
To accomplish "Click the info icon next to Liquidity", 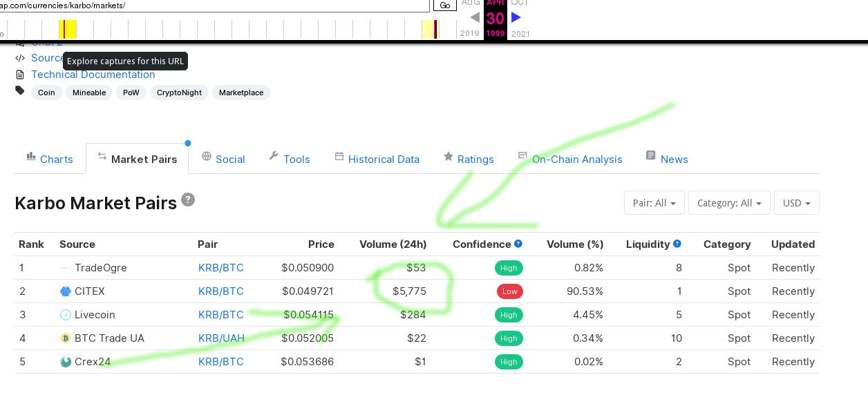I will pos(677,244).
